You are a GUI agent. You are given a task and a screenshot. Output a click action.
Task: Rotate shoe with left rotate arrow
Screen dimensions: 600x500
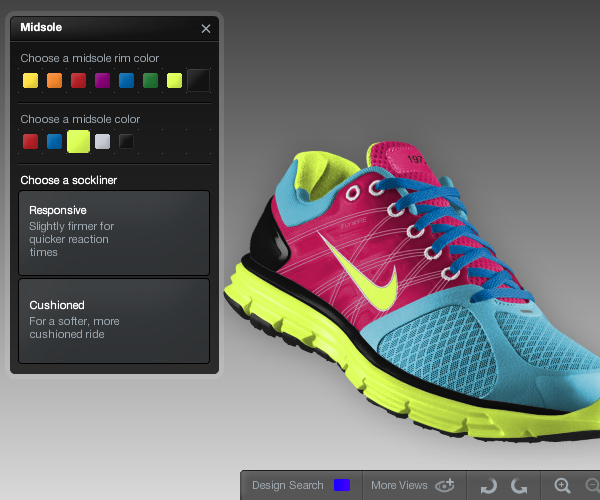[489, 486]
